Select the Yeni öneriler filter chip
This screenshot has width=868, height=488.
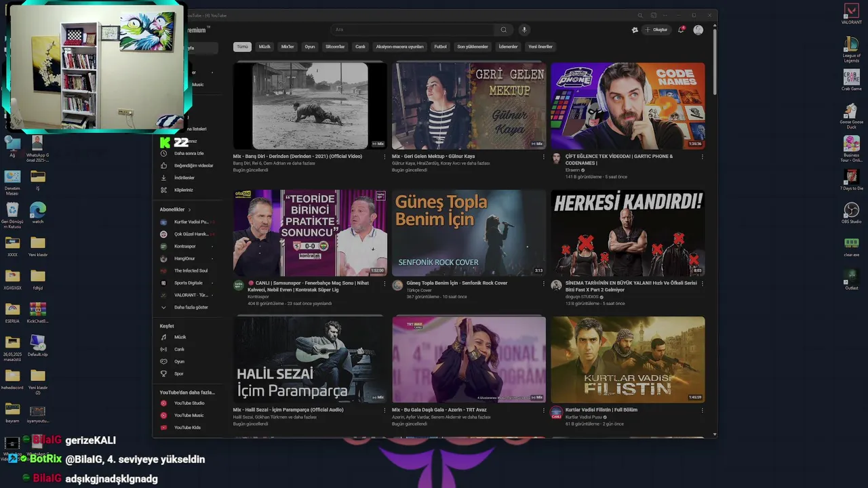(x=540, y=47)
